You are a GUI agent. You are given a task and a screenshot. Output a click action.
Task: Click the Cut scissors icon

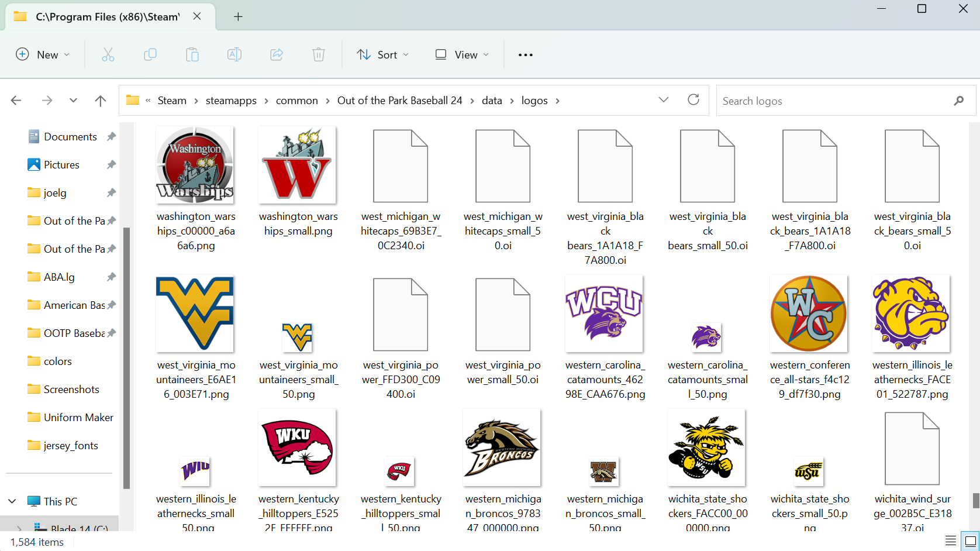pos(108,54)
